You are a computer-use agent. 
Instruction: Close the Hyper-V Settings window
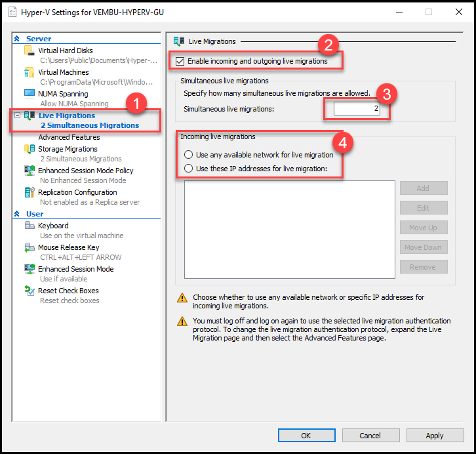point(459,12)
